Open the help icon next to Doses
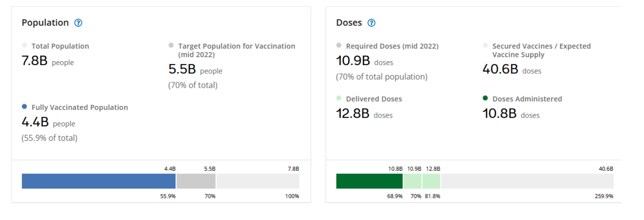This screenshot has height=220, width=644. (x=371, y=23)
